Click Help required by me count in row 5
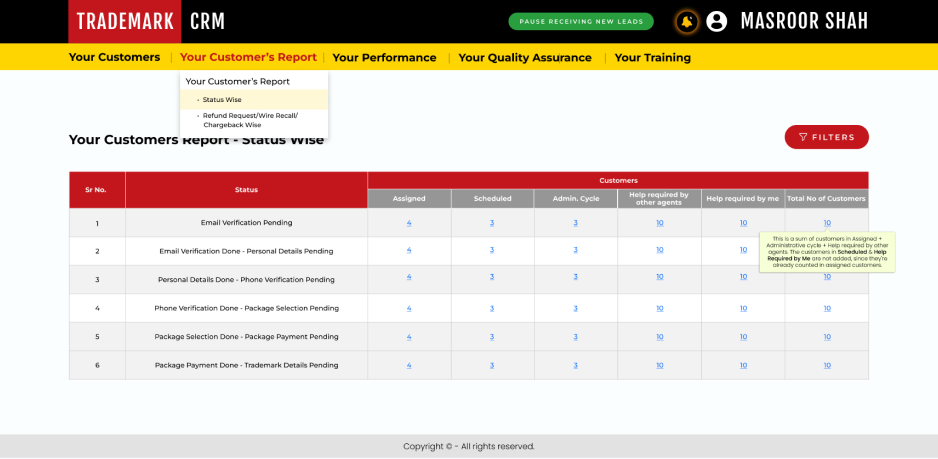Screen dimensions: 938x459 pyautogui.click(x=743, y=336)
